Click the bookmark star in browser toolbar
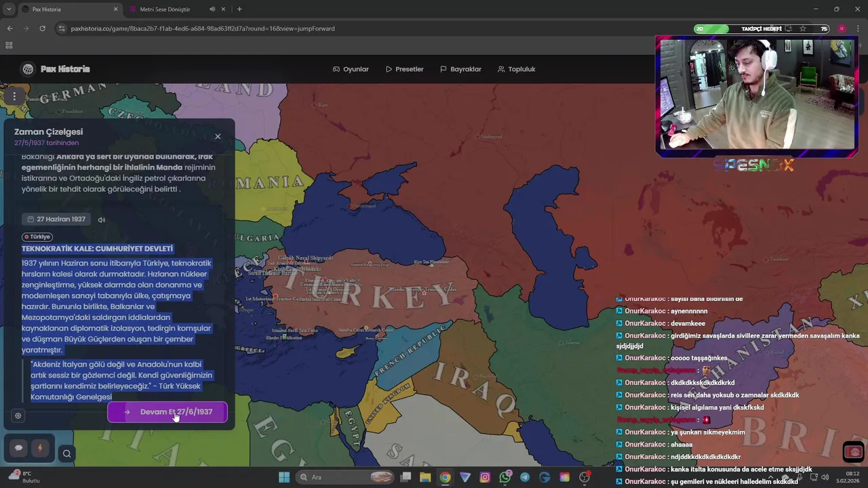 (803, 28)
